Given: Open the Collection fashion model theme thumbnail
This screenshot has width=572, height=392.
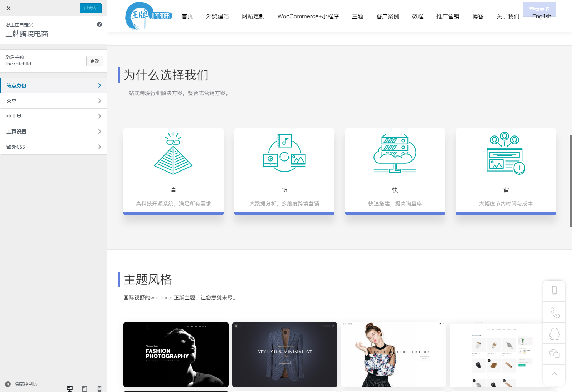Looking at the screenshot, I should (393, 354).
